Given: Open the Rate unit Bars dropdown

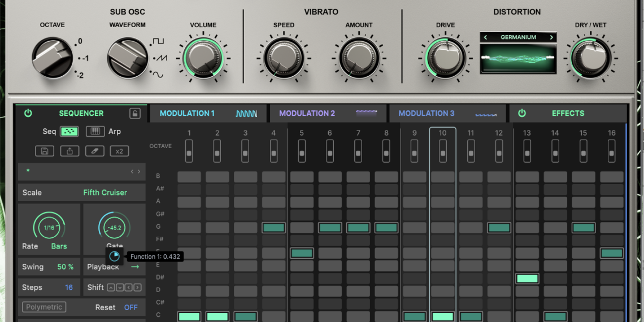Looking at the screenshot, I should click(59, 246).
